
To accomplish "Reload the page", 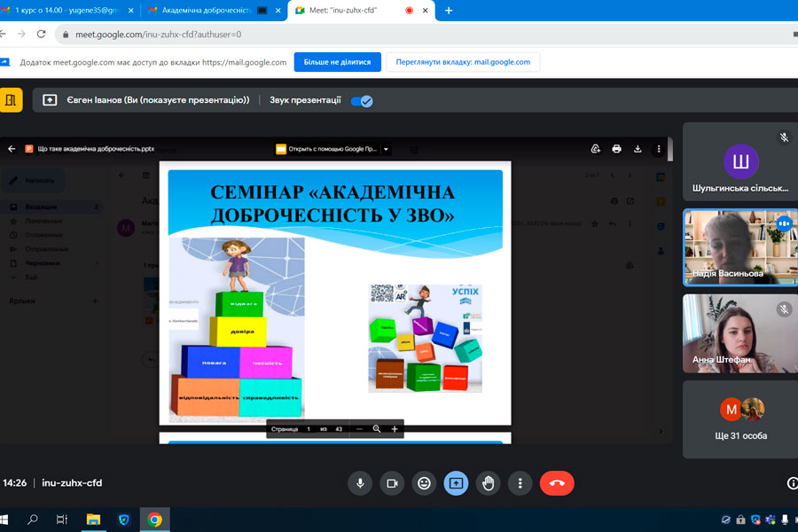I will coord(41,34).
